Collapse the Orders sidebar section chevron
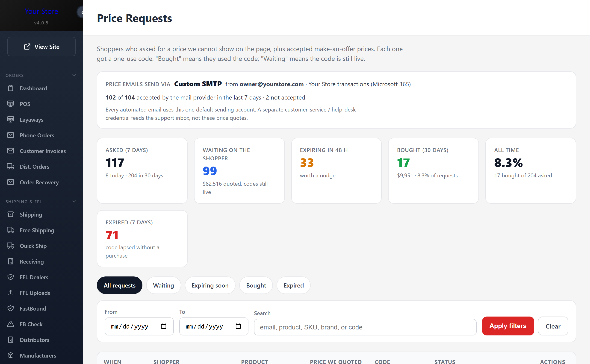The width and height of the screenshot is (590, 364). [74, 75]
